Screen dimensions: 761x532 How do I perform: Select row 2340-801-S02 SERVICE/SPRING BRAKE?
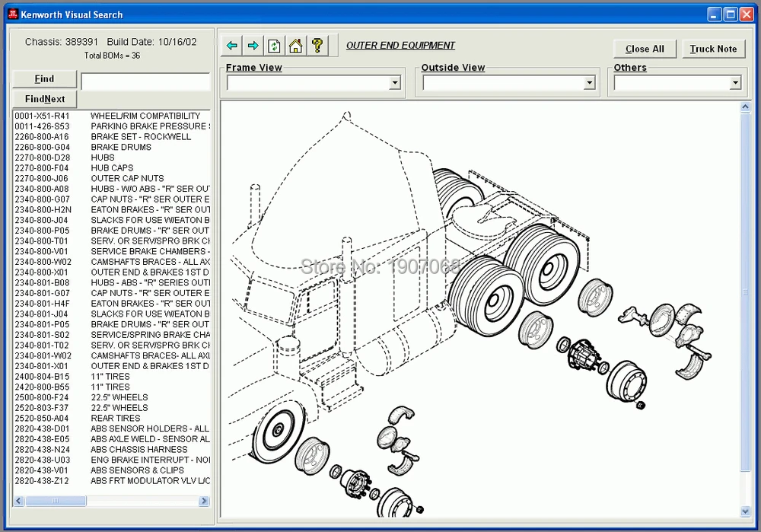tap(112, 335)
